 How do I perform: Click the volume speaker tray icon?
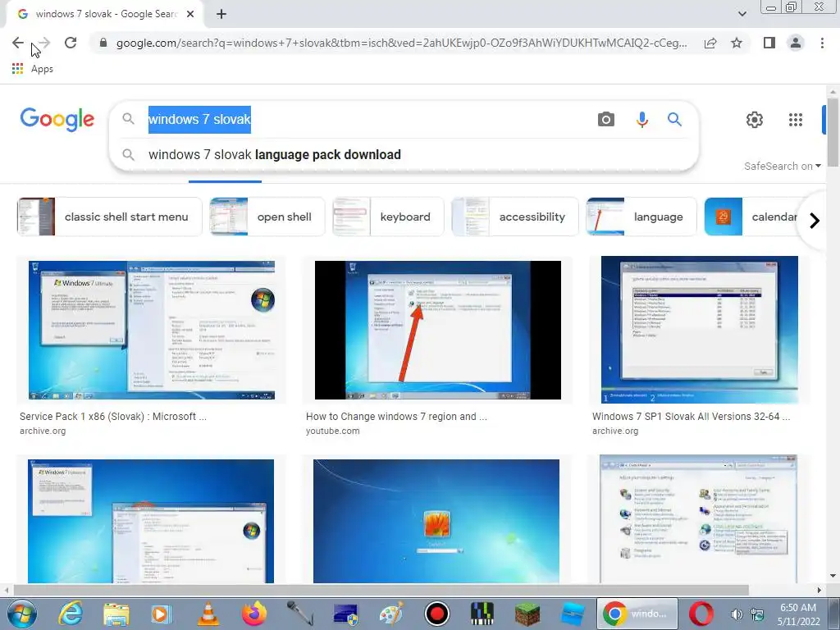(x=737, y=614)
